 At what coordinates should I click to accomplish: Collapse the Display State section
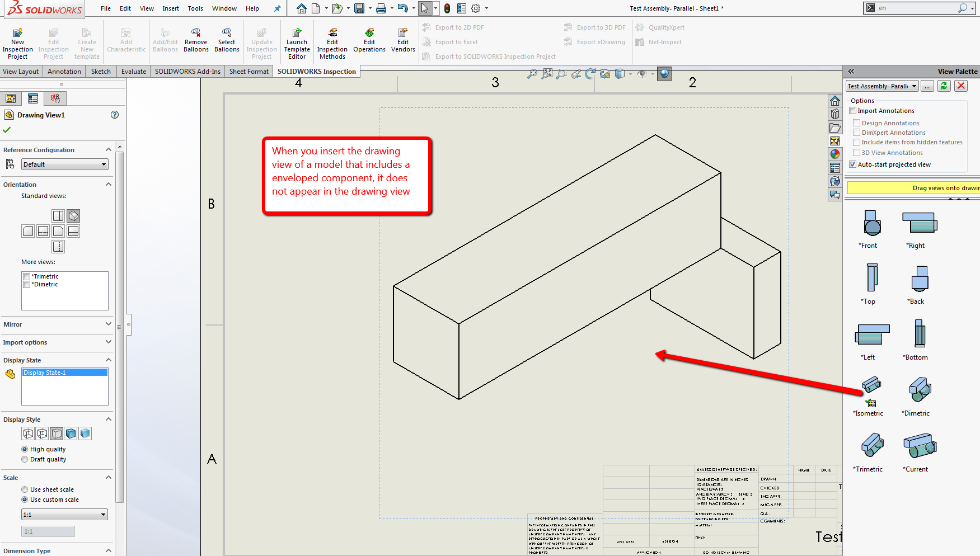[109, 360]
